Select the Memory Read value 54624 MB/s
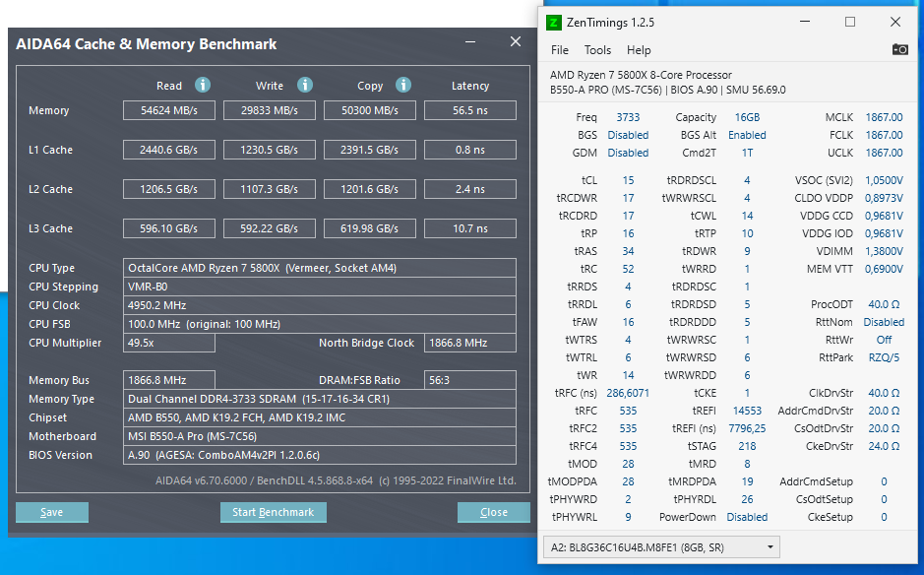 click(169, 110)
